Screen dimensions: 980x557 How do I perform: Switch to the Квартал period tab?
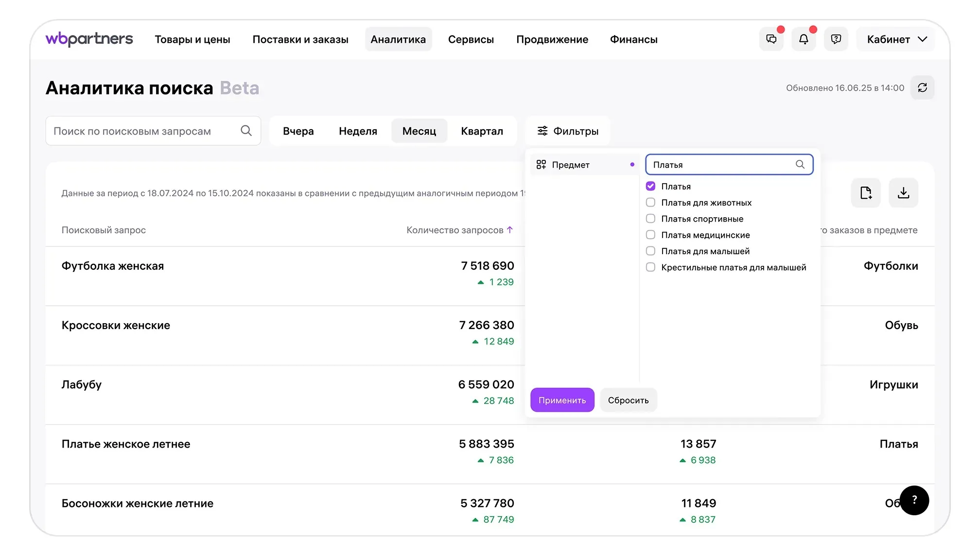[x=482, y=131]
